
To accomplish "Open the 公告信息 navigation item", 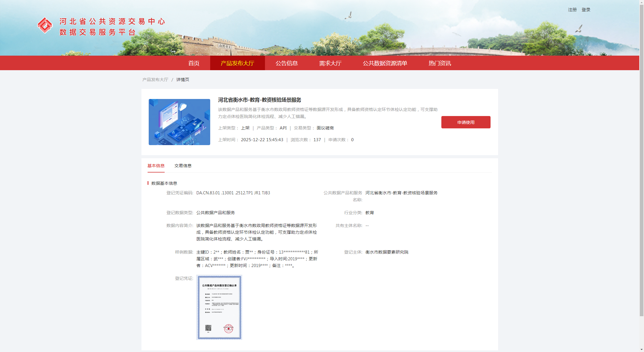I will [287, 63].
